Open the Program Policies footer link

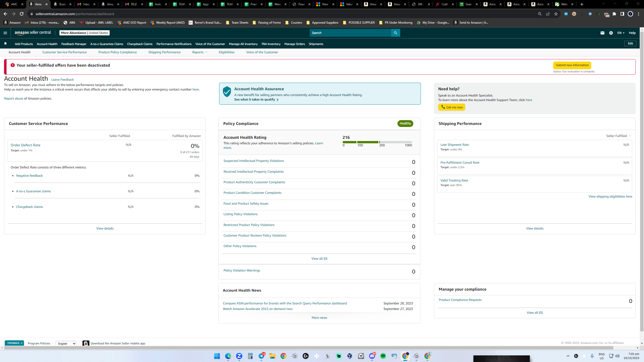coord(39,343)
